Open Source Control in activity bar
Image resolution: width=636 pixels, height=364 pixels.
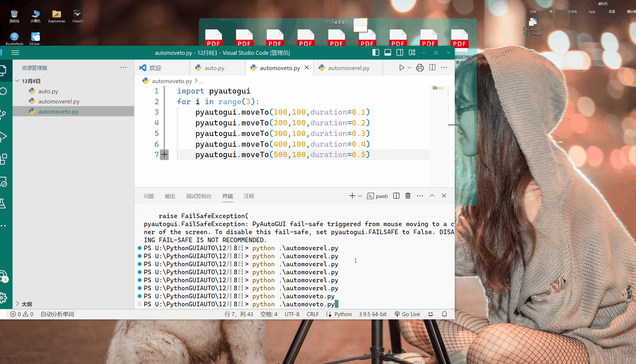[3, 114]
